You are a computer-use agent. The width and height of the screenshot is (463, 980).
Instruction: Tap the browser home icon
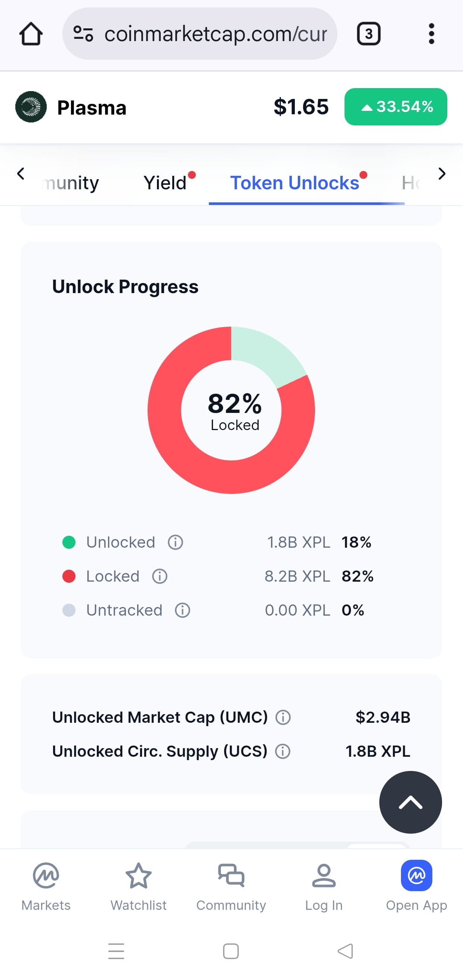pyautogui.click(x=31, y=34)
